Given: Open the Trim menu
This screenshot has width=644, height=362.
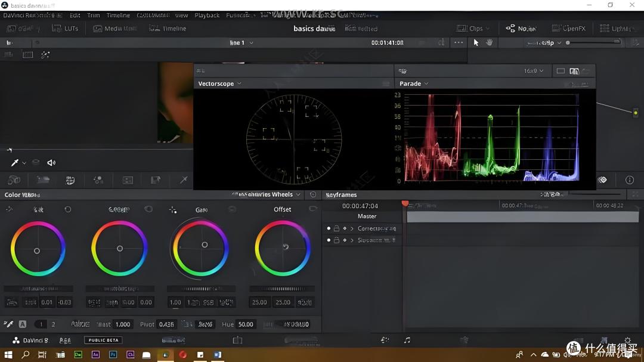Looking at the screenshot, I should pyautogui.click(x=93, y=15).
